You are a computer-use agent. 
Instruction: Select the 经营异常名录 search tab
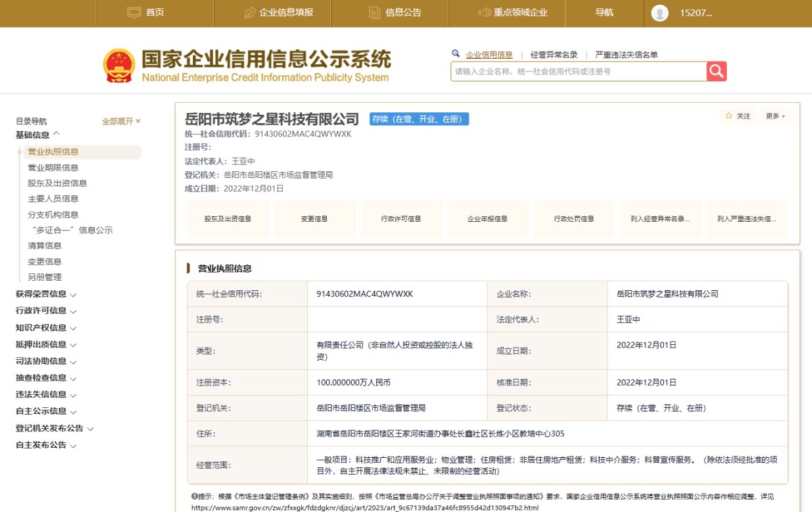tap(554, 55)
